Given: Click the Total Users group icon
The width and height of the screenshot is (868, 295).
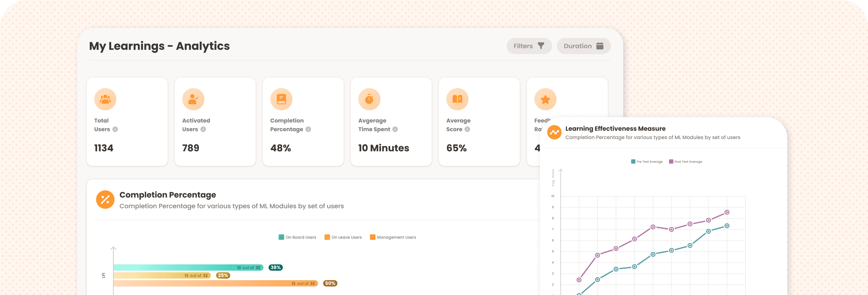Looking at the screenshot, I should [x=105, y=99].
